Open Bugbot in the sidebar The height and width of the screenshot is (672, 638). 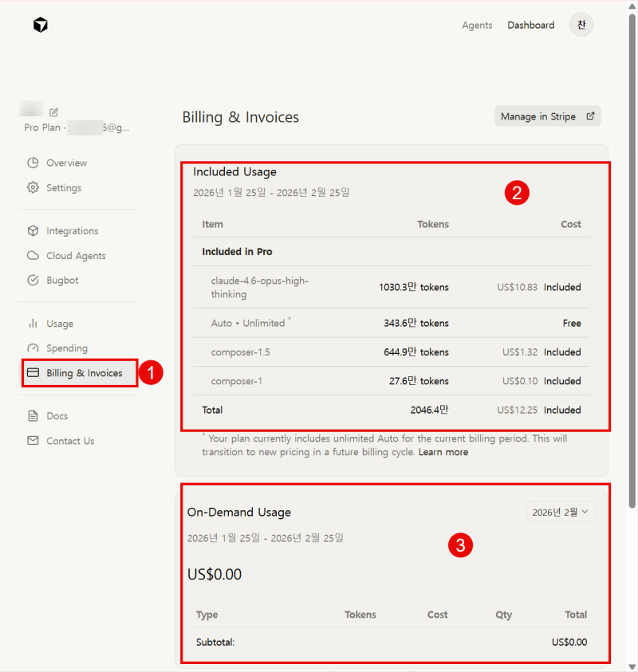(x=62, y=281)
